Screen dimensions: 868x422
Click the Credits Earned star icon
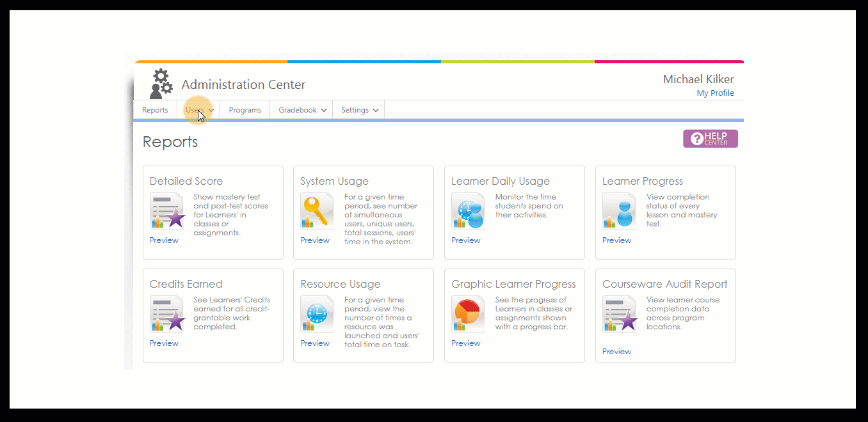pos(166,315)
